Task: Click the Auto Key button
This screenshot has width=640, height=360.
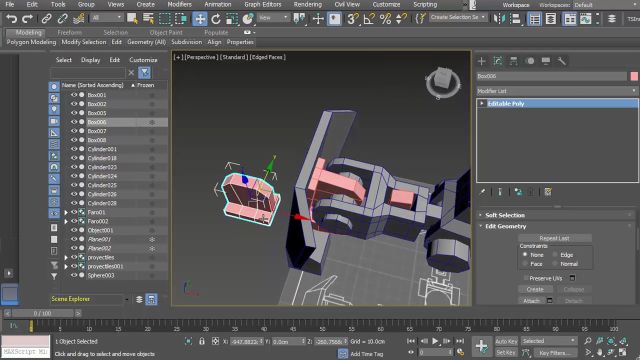Action: point(506,341)
